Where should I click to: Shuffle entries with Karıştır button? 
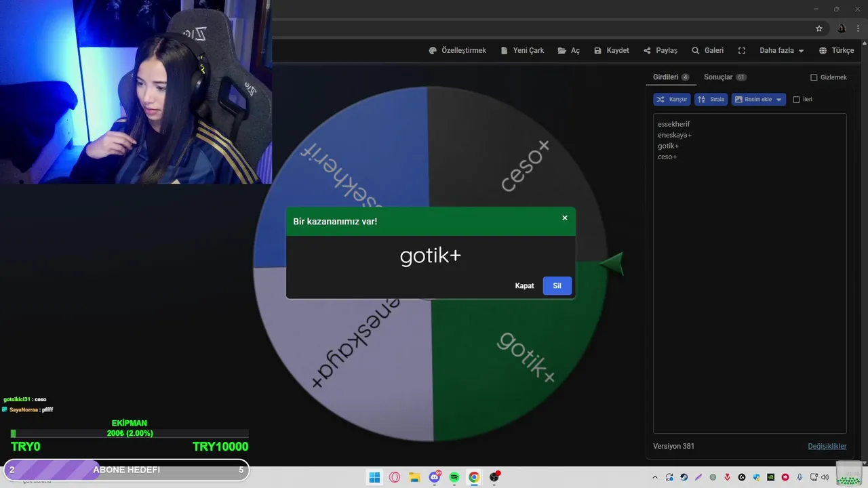[672, 100]
